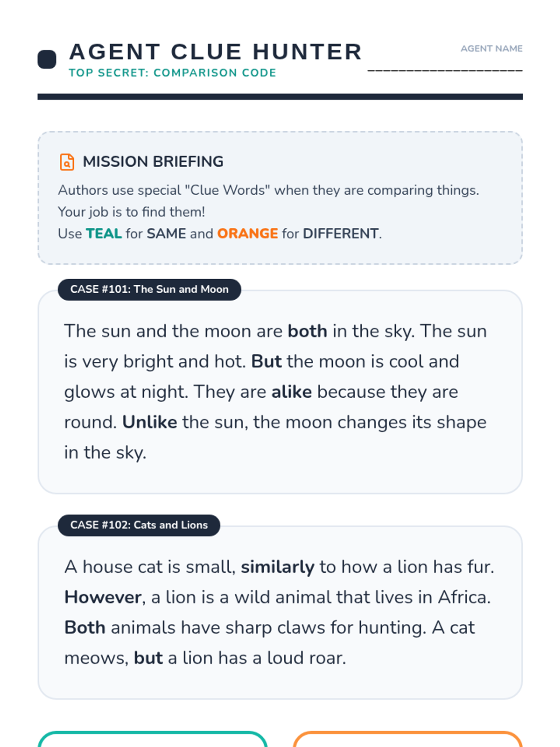The image size is (560, 747).
Task: Click the AGENT CLUE HUNTER title
Action: (216, 52)
